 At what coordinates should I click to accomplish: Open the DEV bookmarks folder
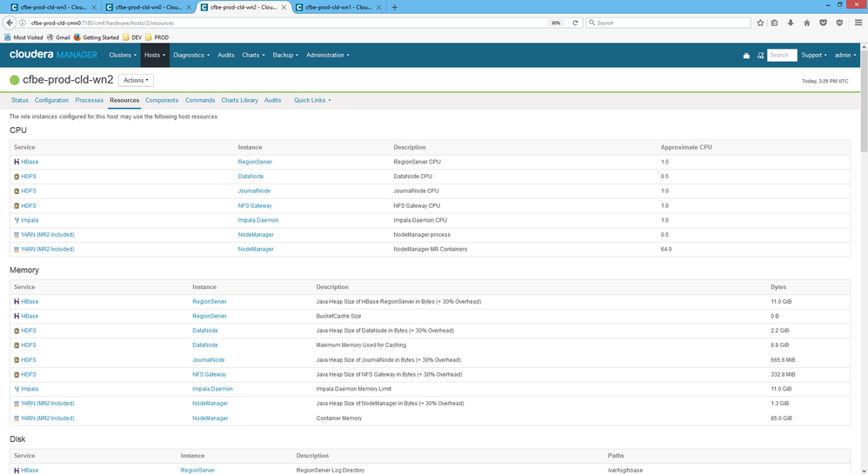coord(132,37)
